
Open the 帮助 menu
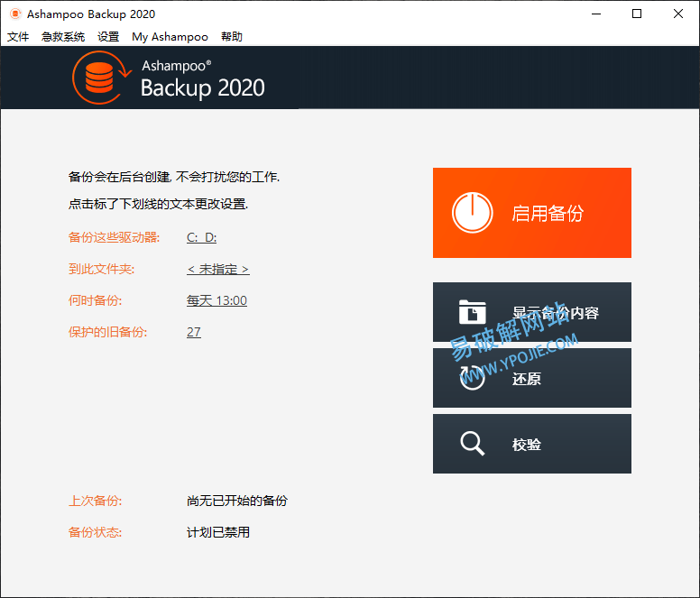tap(232, 37)
